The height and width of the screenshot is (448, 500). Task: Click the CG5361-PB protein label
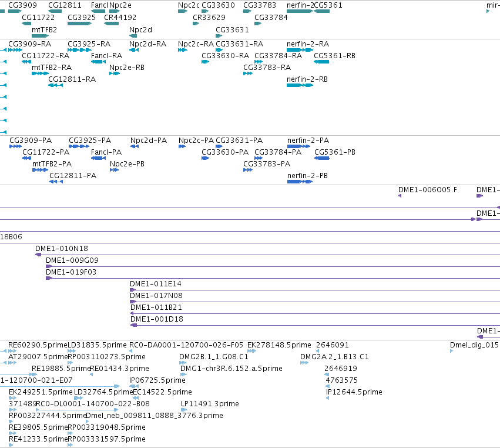coord(335,152)
